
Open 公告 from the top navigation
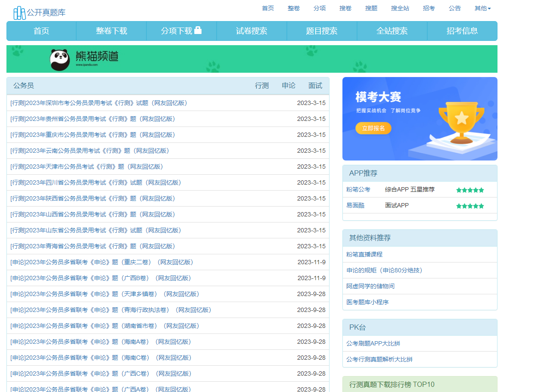(454, 8)
